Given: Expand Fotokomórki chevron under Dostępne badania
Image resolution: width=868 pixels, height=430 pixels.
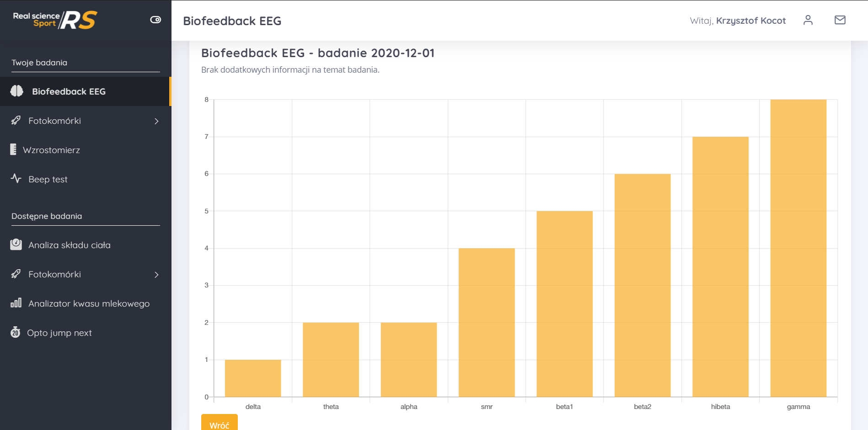Looking at the screenshot, I should (156, 275).
